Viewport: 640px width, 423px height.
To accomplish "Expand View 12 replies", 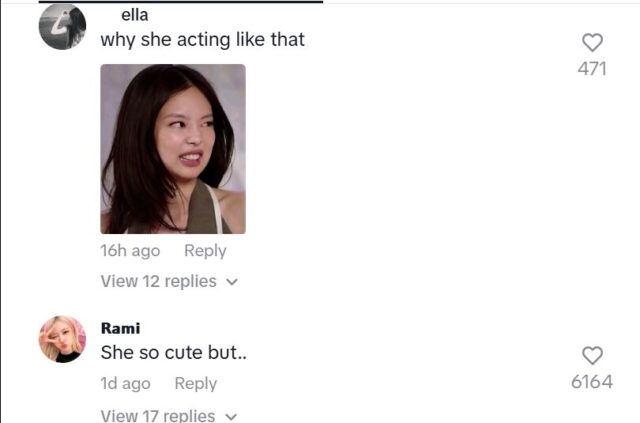I will (x=159, y=281).
